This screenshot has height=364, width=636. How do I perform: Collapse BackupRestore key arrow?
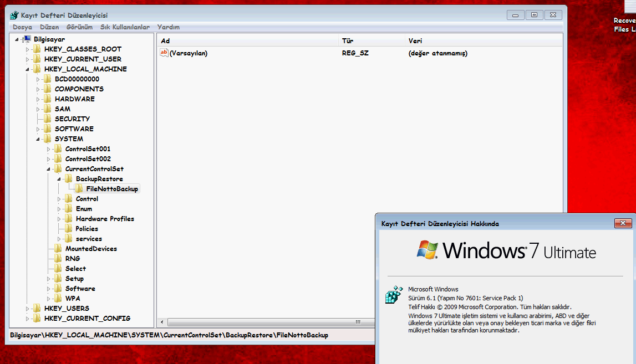point(59,179)
